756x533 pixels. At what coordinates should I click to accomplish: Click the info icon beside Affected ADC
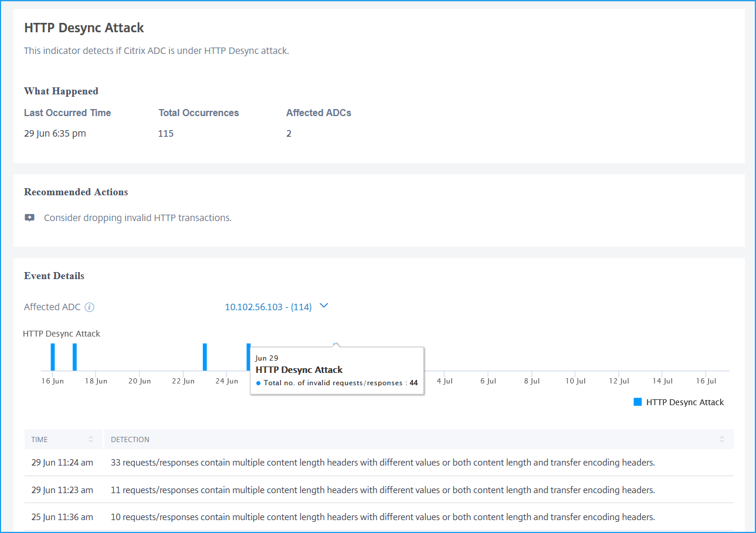coord(89,307)
